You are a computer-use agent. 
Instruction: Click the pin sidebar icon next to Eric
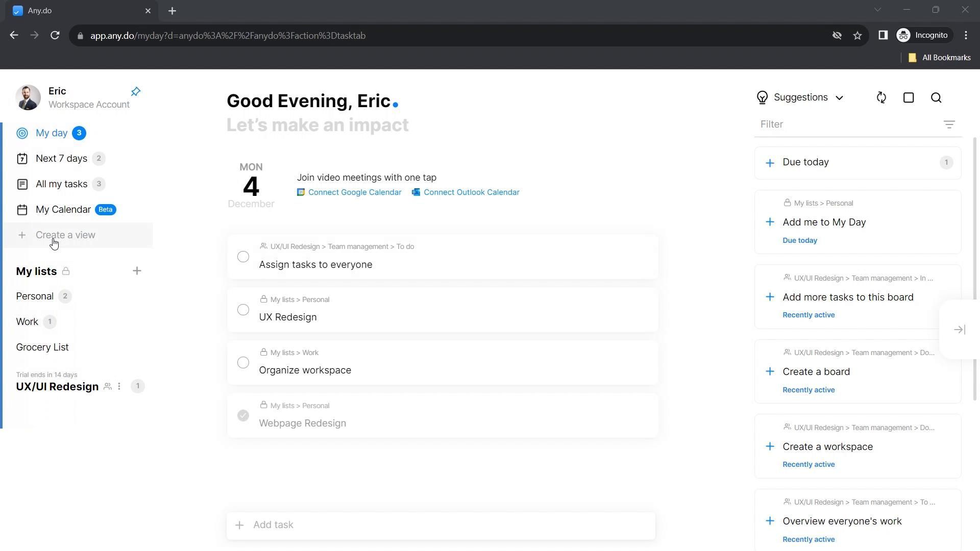[x=135, y=92]
